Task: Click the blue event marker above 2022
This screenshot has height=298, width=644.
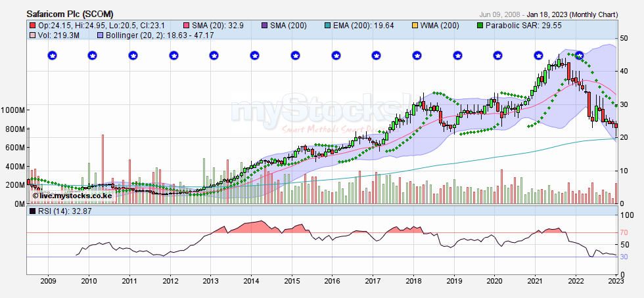Action: pyautogui.click(x=578, y=56)
